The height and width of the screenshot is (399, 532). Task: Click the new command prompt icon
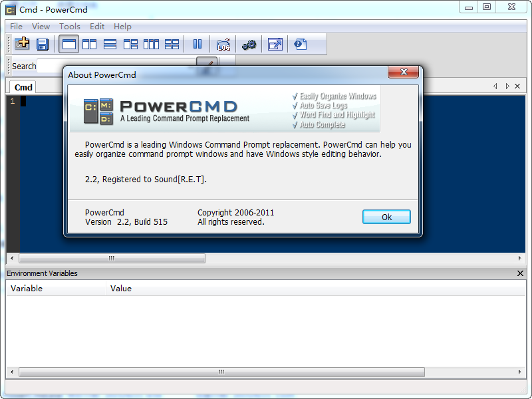pos(22,44)
